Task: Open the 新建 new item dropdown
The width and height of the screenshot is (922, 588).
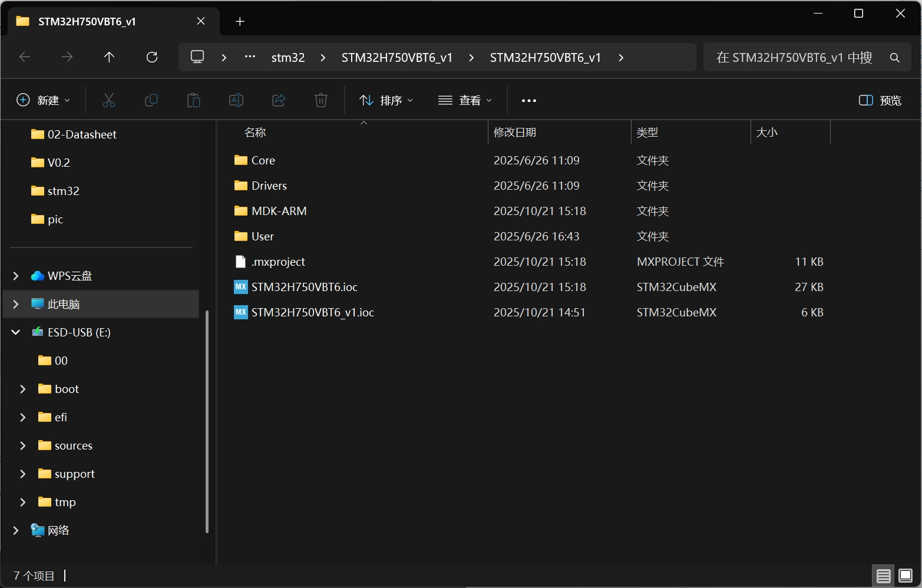Action: pos(44,101)
